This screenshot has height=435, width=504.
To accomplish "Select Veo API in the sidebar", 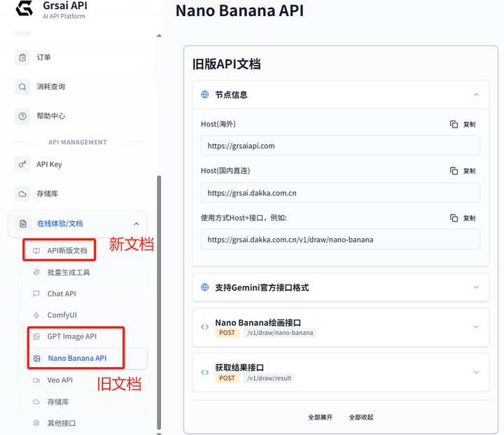I will pos(60,380).
